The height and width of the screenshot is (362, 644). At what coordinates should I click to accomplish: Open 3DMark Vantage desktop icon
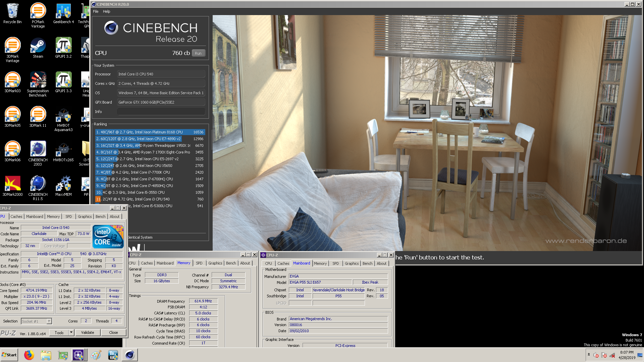point(12,50)
